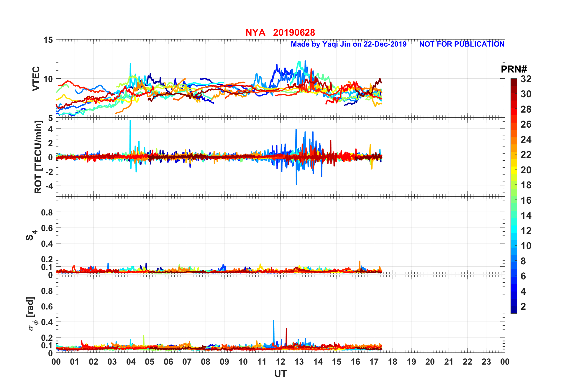The image size is (561, 392).
Task: Click the PRN colorbar strip
Action: (514, 196)
